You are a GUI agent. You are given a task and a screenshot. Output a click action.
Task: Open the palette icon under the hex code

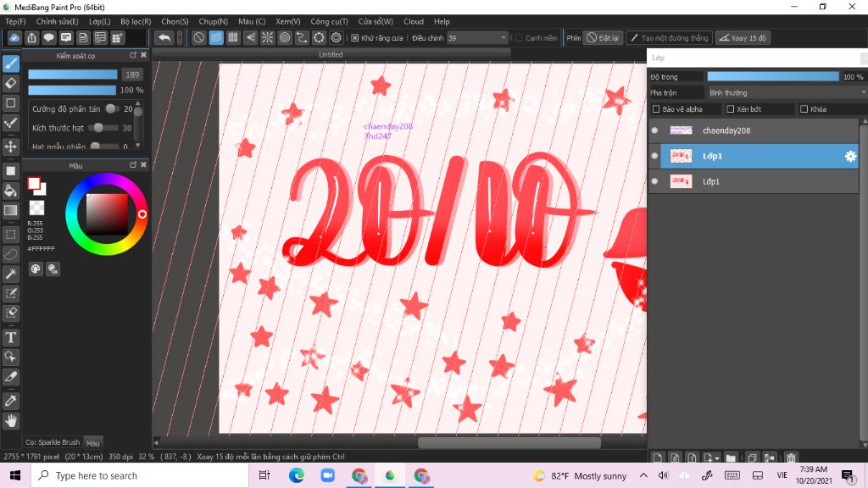pyautogui.click(x=36, y=269)
